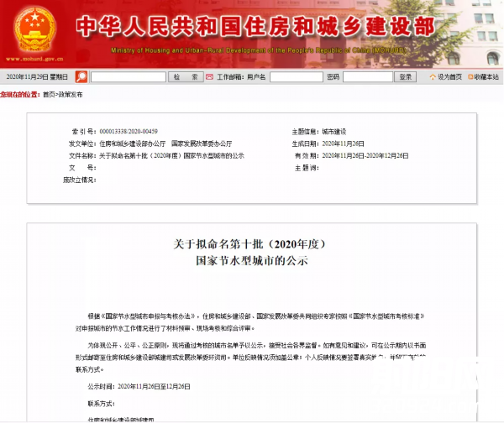Image resolution: width=504 pixels, height=423 pixels.
Task: Click the 登录 login button
Action: pos(406,77)
